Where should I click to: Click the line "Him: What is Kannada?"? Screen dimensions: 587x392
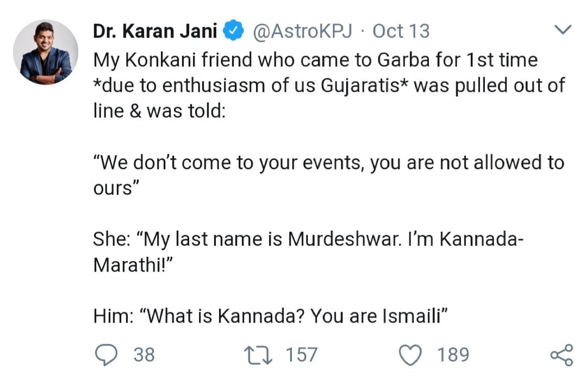[270, 316]
